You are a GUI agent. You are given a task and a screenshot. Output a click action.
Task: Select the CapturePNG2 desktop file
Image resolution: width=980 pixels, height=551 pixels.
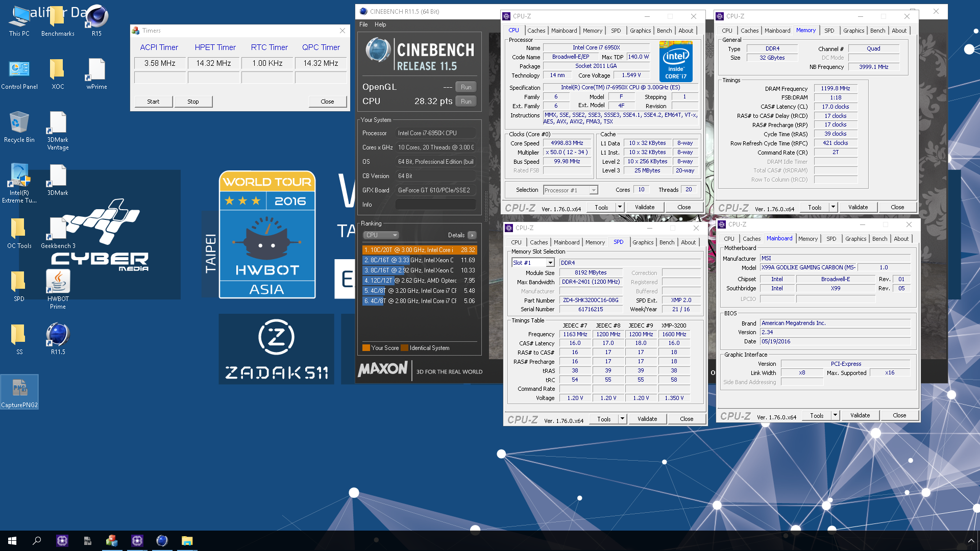click(19, 392)
